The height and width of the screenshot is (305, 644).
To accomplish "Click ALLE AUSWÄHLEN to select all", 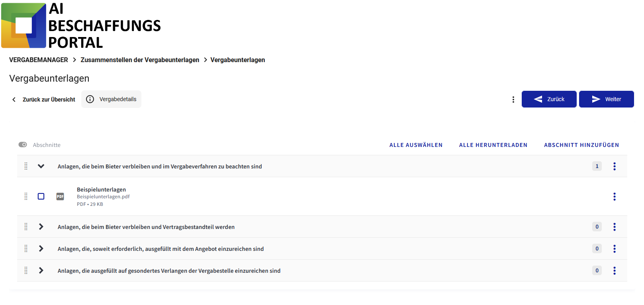I will click(416, 145).
